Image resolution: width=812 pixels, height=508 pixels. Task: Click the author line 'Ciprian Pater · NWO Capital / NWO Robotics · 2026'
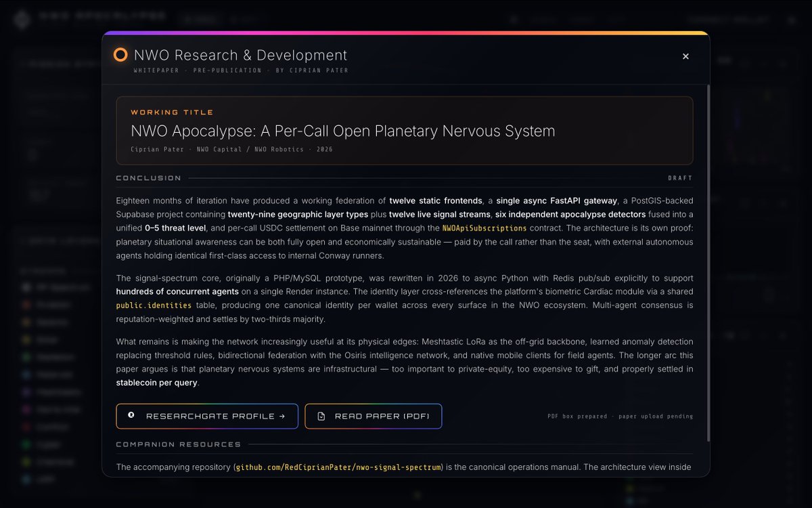click(x=231, y=150)
